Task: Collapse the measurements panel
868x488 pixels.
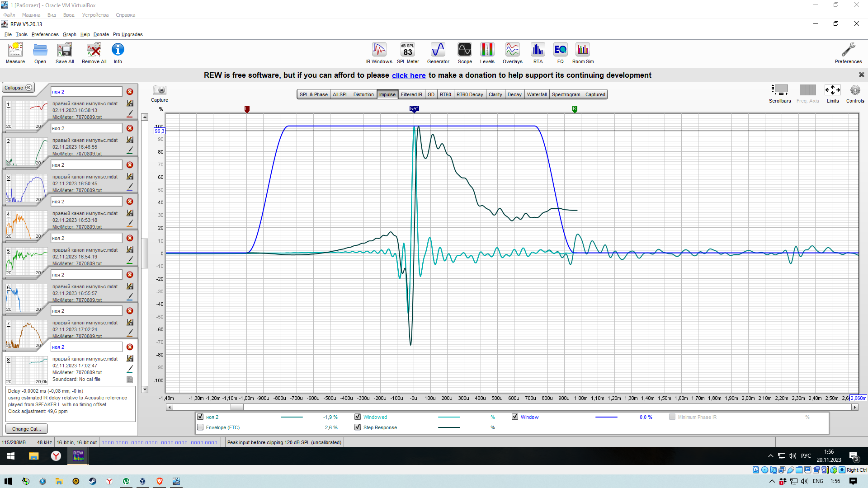Action: 18,88
